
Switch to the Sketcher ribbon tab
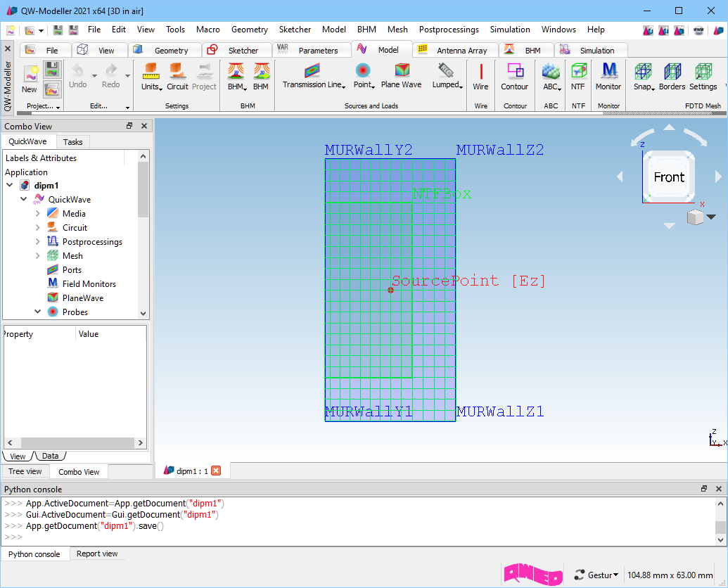[236, 50]
